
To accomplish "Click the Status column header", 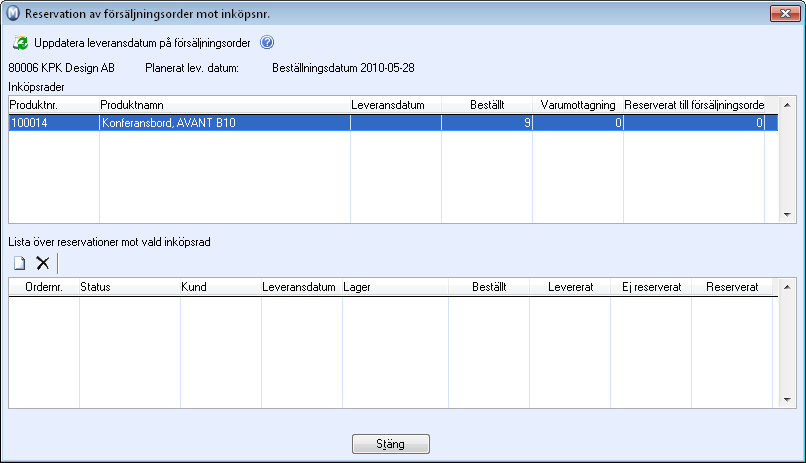I will click(x=130, y=287).
